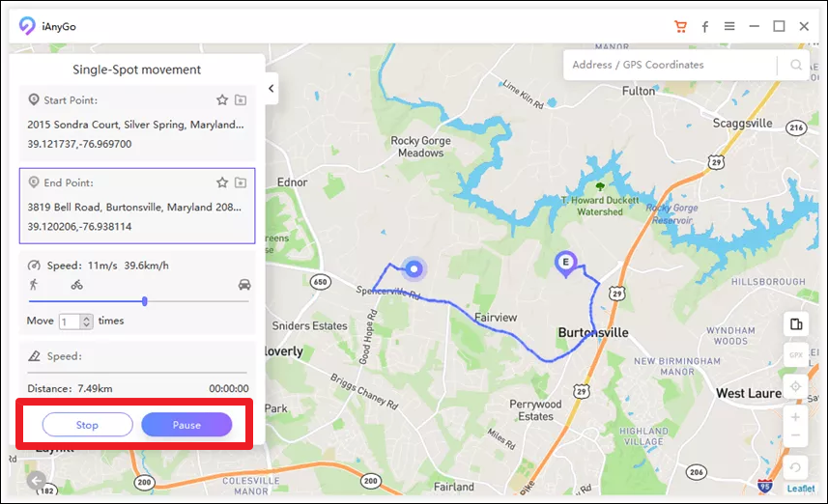This screenshot has height=504, width=828.
Task: Increase the Move times stepper
Action: click(x=87, y=319)
